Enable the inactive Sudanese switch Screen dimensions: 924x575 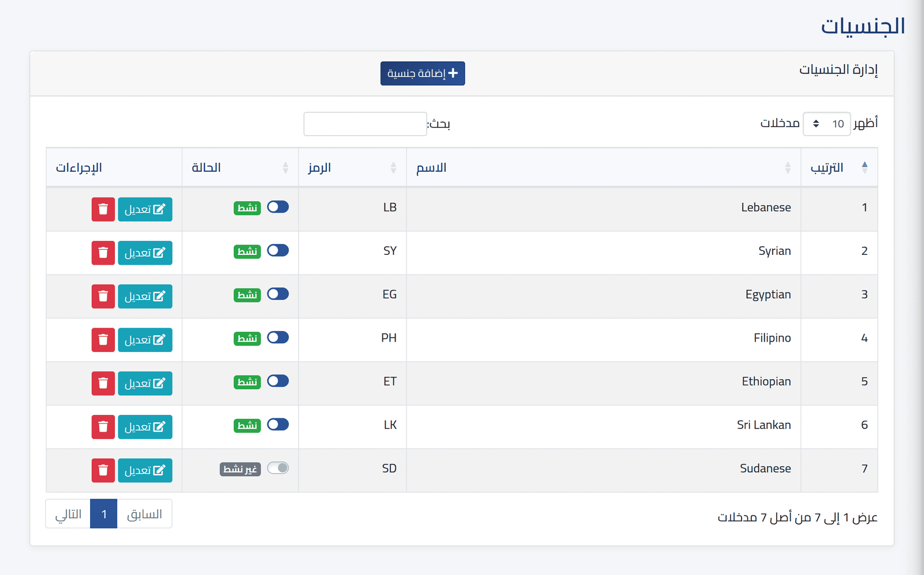278,468
